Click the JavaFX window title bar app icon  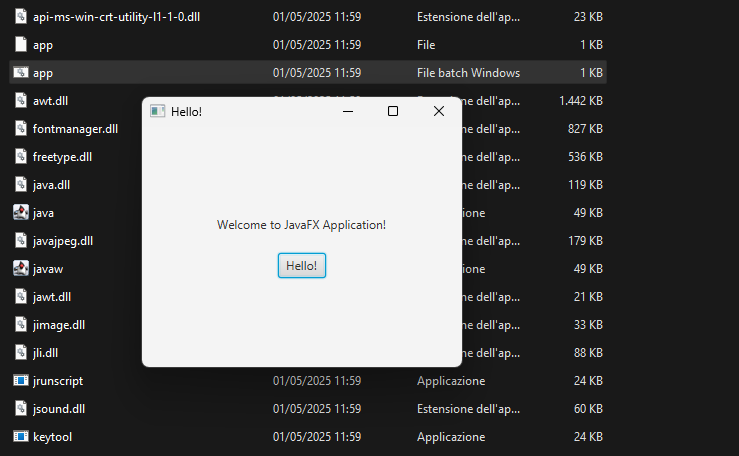[157, 111]
